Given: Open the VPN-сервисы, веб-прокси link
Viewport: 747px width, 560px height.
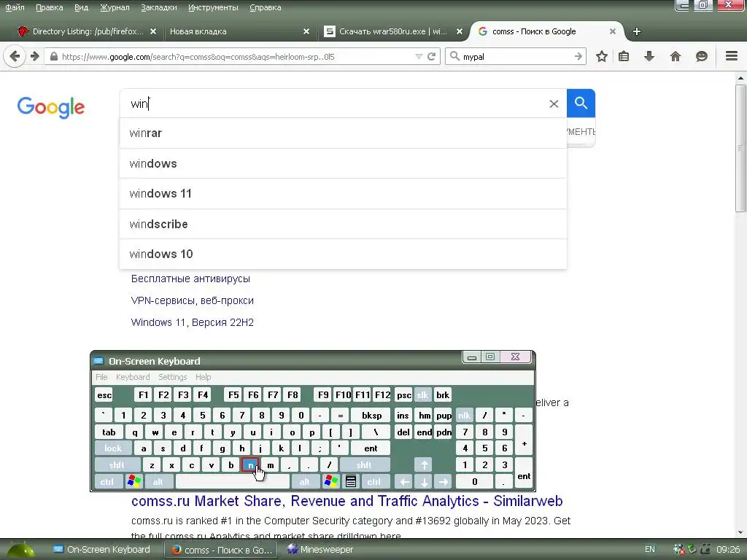Looking at the screenshot, I should pos(193,300).
